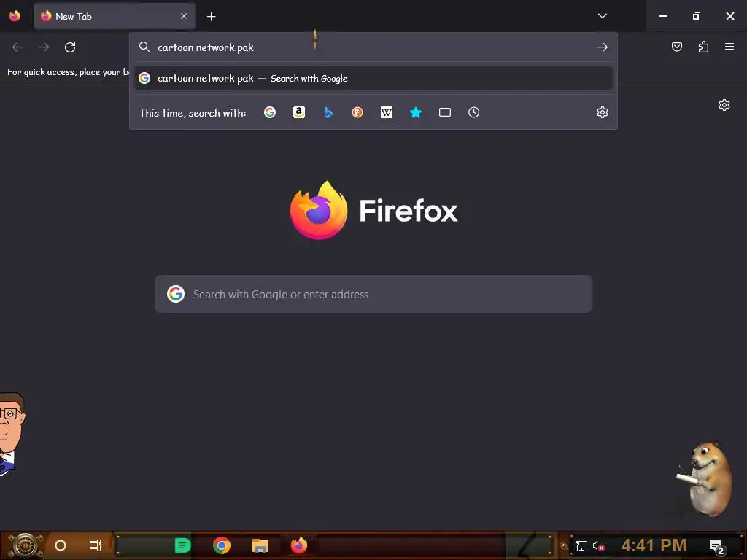Search Bookmarks with the star icon
This screenshot has height=560, width=747.
click(415, 112)
